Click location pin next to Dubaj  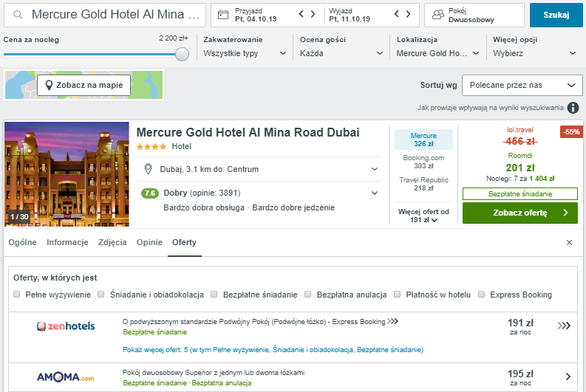[x=148, y=169]
